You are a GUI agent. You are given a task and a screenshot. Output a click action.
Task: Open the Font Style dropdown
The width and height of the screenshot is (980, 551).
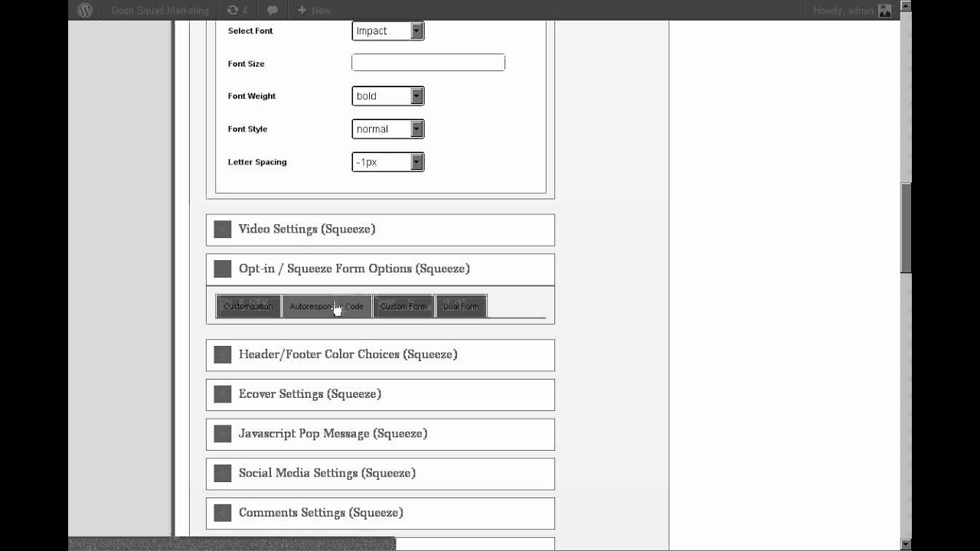point(387,129)
